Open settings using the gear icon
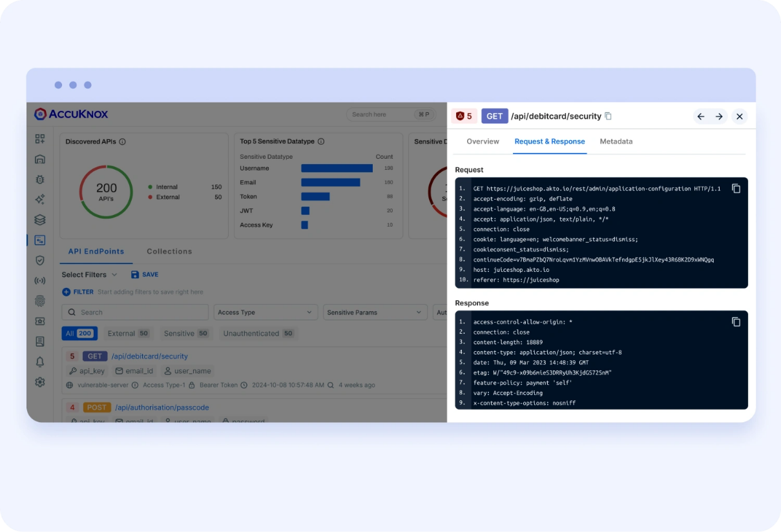781x532 pixels. click(39, 382)
